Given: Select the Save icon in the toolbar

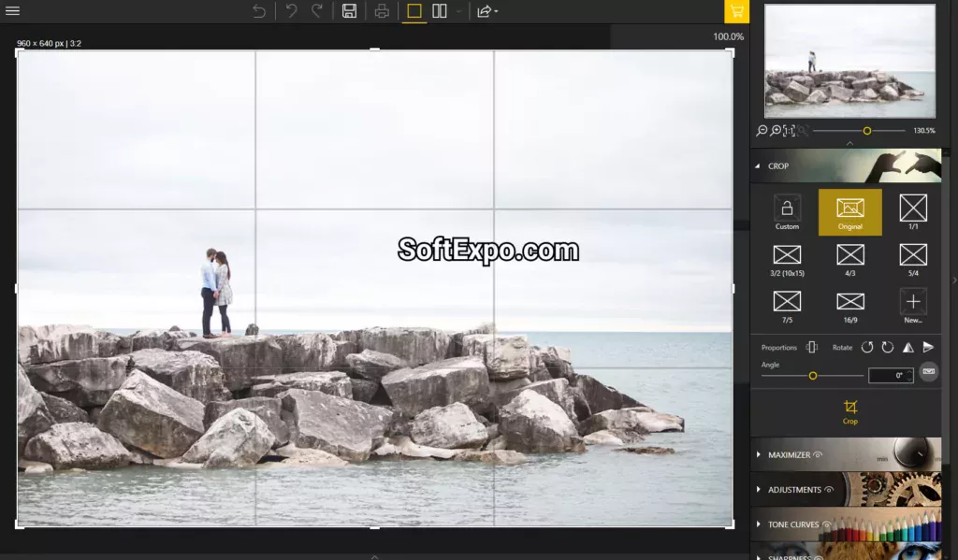Looking at the screenshot, I should tap(348, 11).
